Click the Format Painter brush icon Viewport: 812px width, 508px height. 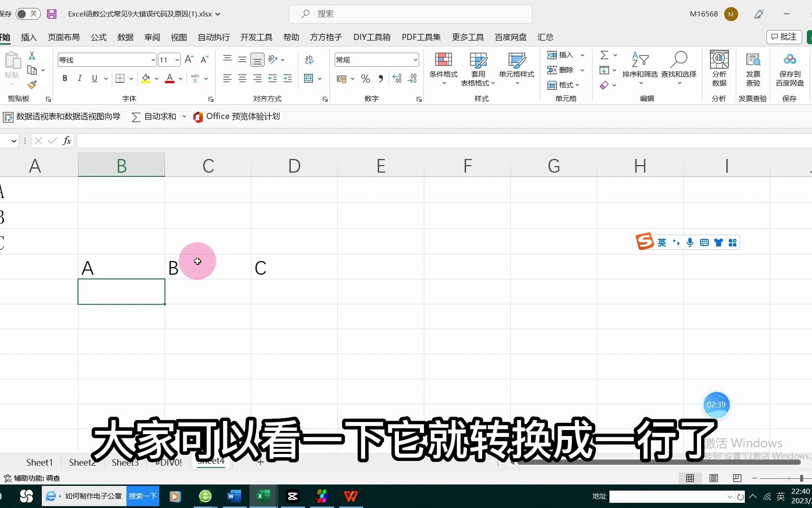click(32, 85)
